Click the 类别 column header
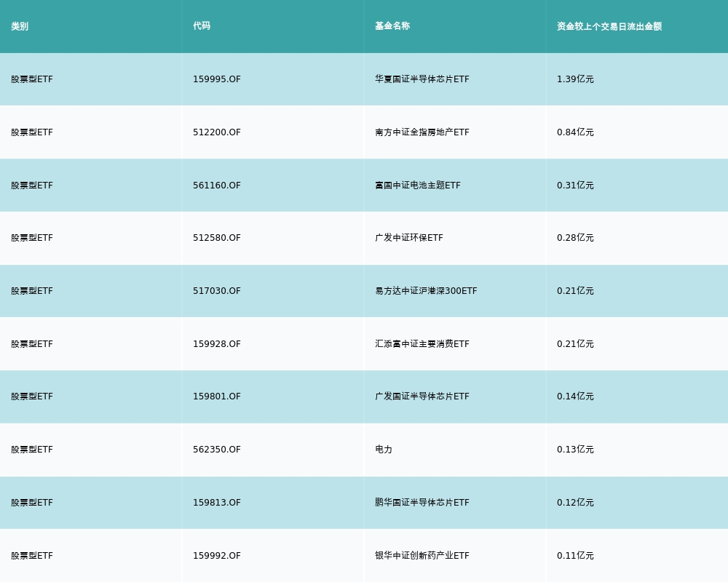This screenshot has width=728, height=582. click(x=20, y=26)
